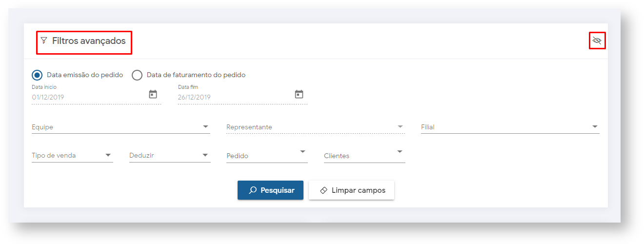Open the Representante dropdown

pyautogui.click(x=400, y=127)
